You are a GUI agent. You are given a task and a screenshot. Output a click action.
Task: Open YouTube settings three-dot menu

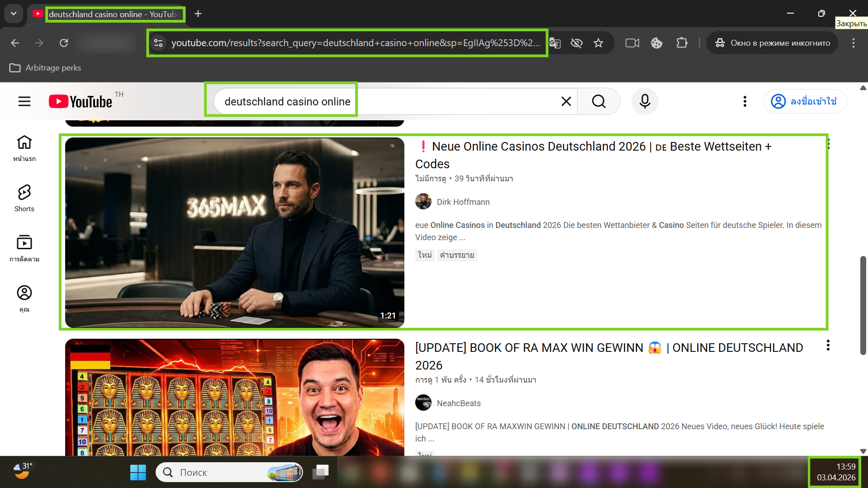[745, 101]
